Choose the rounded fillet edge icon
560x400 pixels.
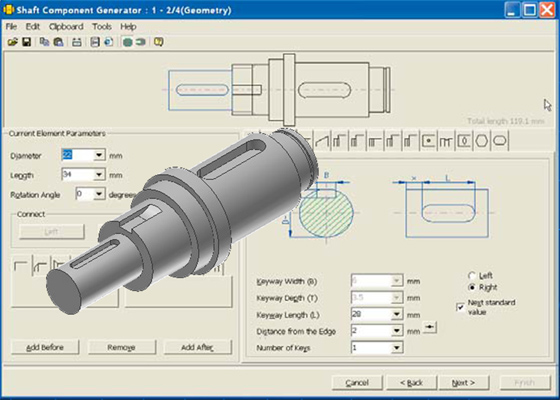pos(40,266)
